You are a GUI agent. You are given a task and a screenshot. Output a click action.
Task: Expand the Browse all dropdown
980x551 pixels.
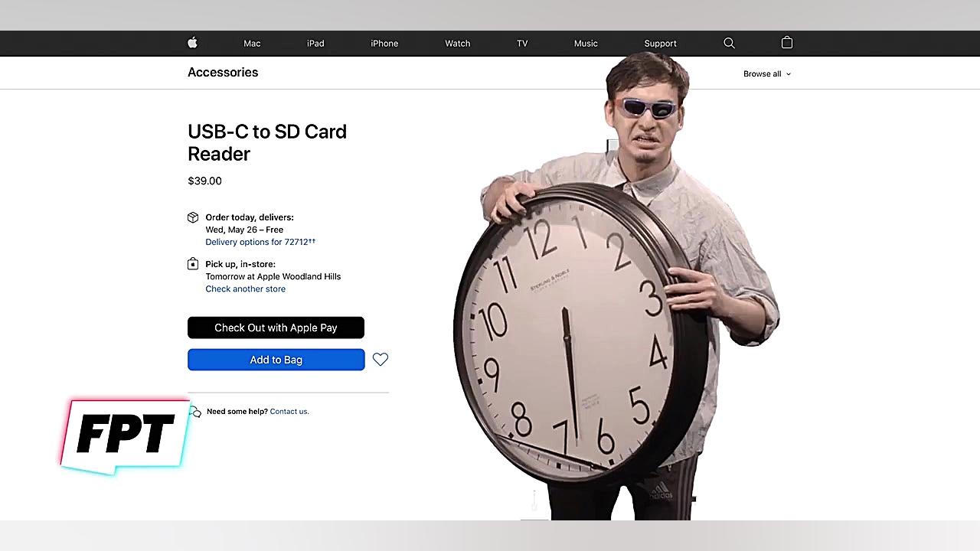click(x=767, y=74)
